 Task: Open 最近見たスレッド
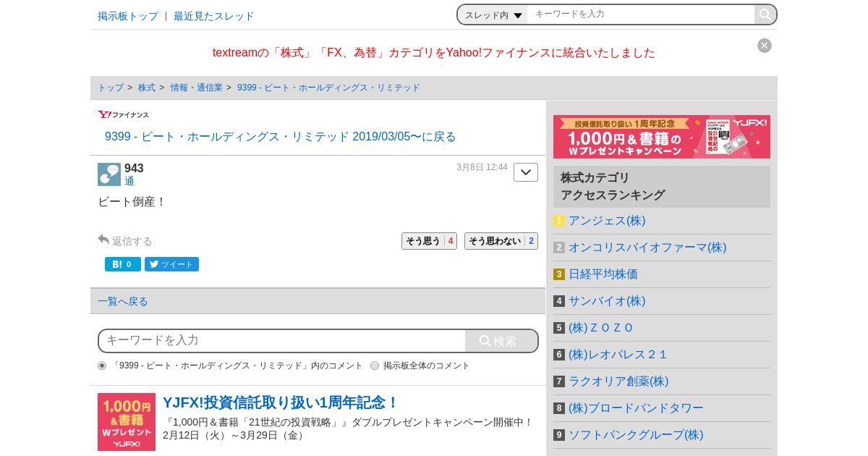[214, 16]
